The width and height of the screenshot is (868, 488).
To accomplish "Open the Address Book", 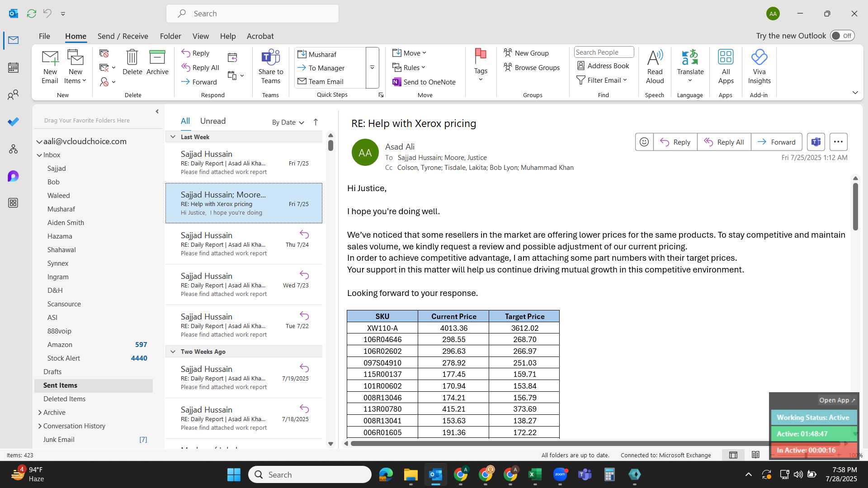I will [603, 66].
